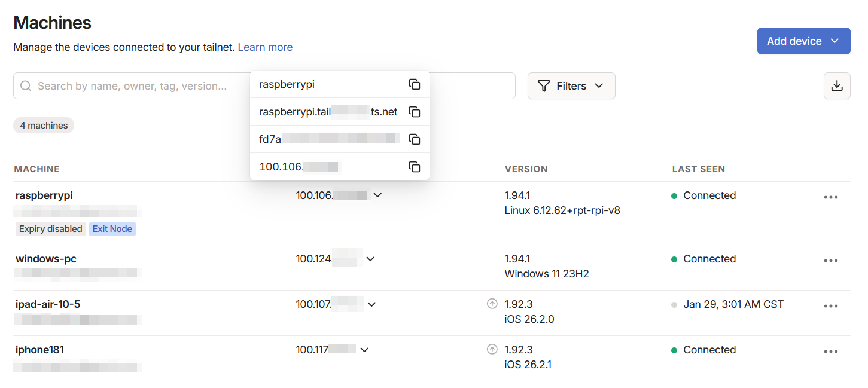Image resolution: width=868 pixels, height=388 pixels.
Task: Click the iOS 26.2.0 text
Action: pyautogui.click(x=529, y=319)
